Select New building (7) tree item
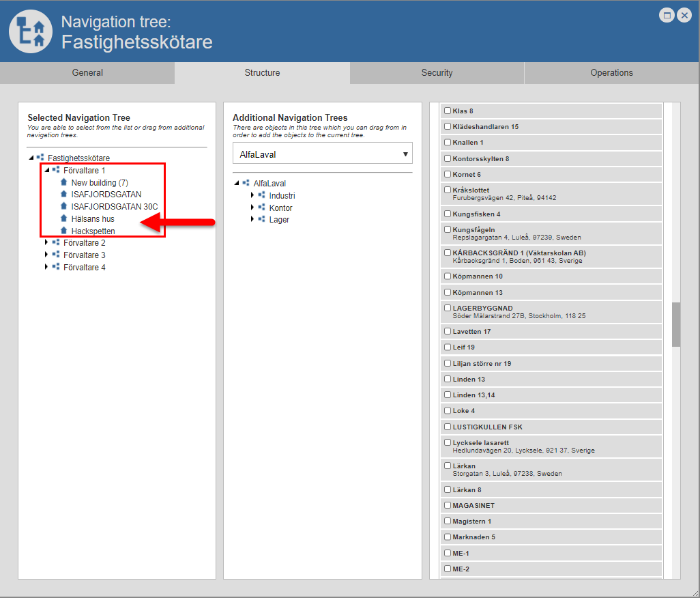The image size is (700, 598). point(100,183)
